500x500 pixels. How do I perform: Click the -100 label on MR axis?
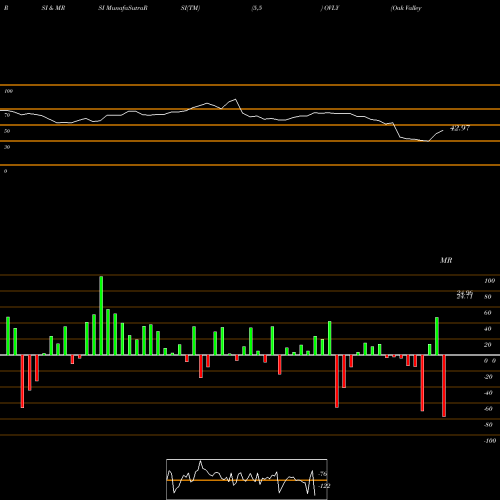click(x=490, y=441)
